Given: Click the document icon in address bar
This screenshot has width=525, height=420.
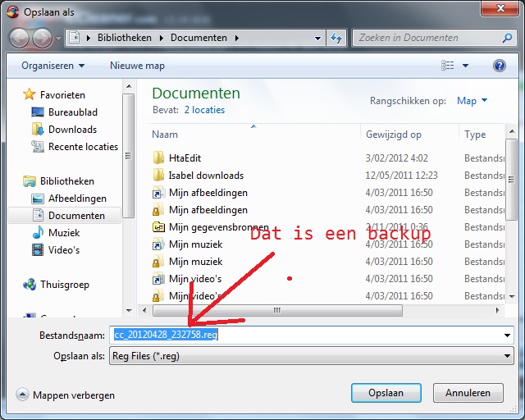Looking at the screenshot, I should click(75, 38).
